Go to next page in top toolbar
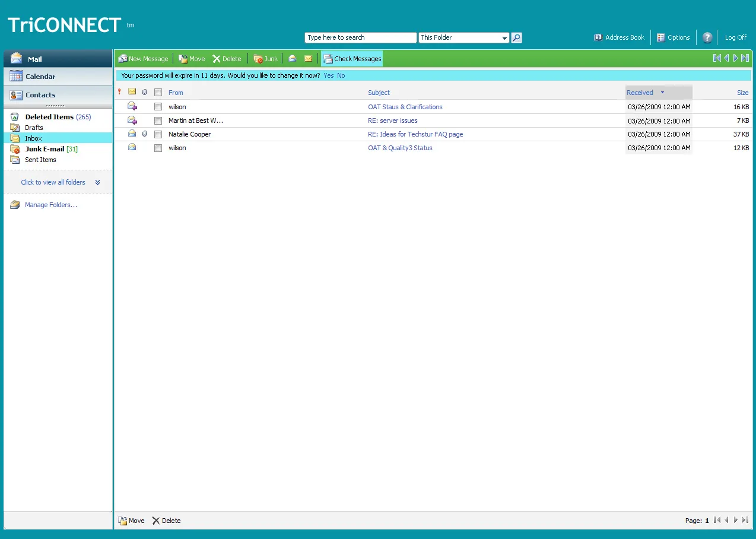756x539 pixels. click(x=736, y=58)
